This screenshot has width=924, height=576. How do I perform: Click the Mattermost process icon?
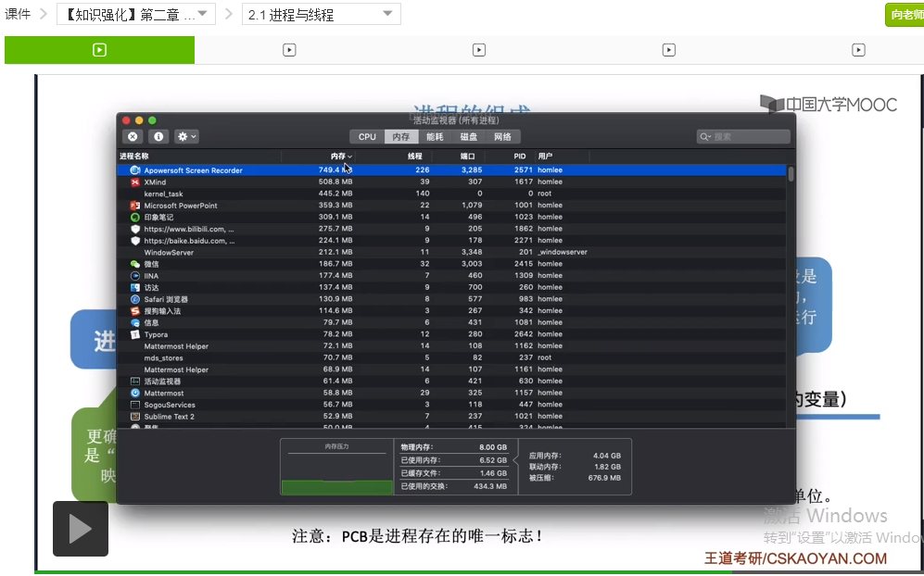[x=135, y=393]
